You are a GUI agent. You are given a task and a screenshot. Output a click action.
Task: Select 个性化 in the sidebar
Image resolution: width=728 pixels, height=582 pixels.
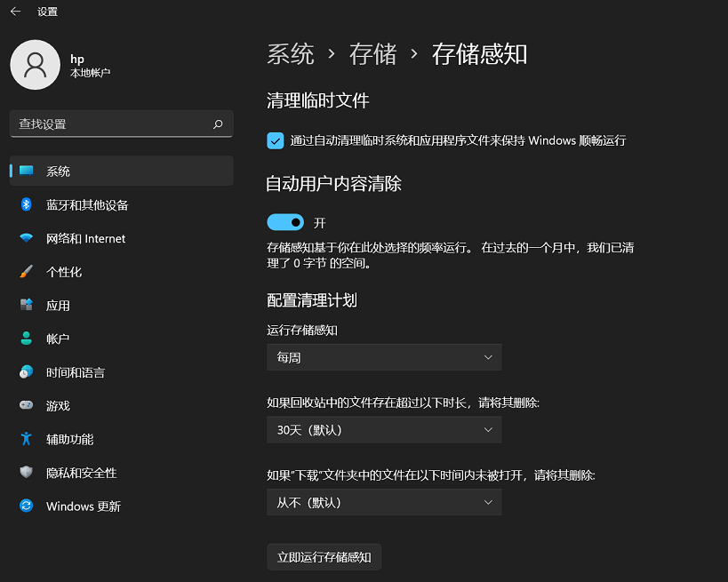[122, 272]
